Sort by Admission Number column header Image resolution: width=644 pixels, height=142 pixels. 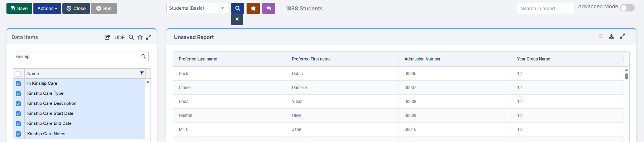pyautogui.click(x=423, y=59)
